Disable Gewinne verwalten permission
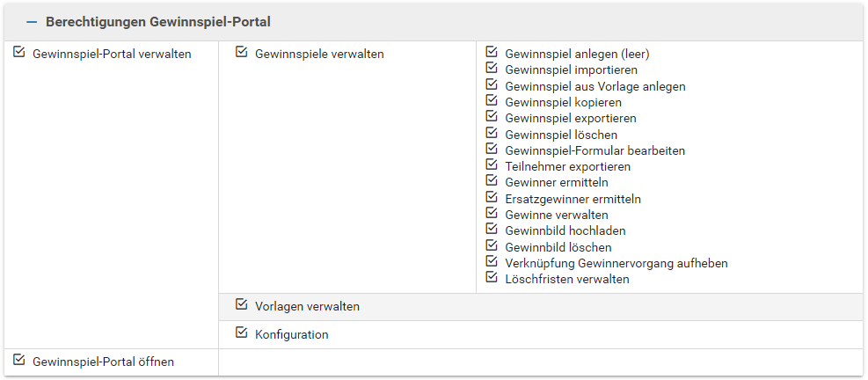868x380 pixels. pyautogui.click(x=492, y=214)
